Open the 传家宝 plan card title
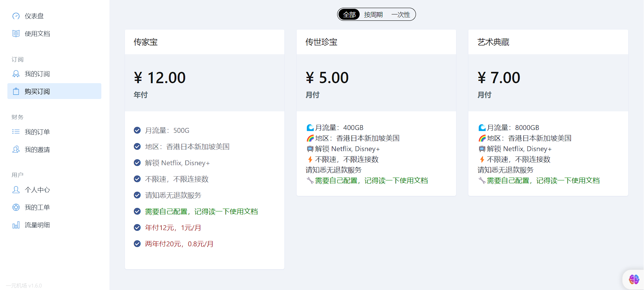 pos(146,42)
